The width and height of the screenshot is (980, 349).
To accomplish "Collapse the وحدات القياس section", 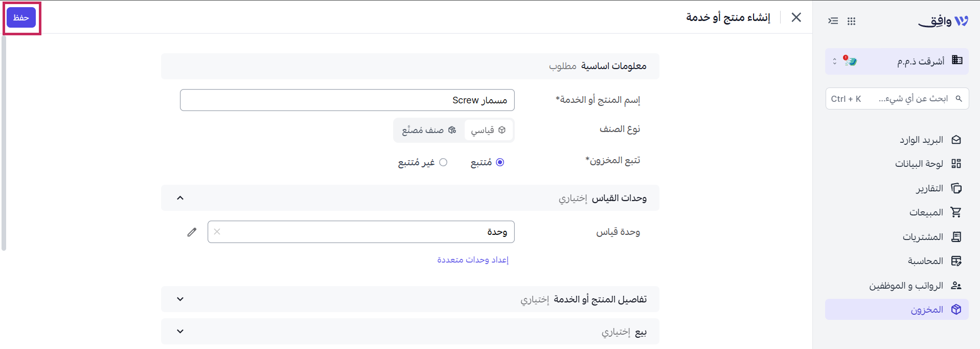I will [x=180, y=198].
